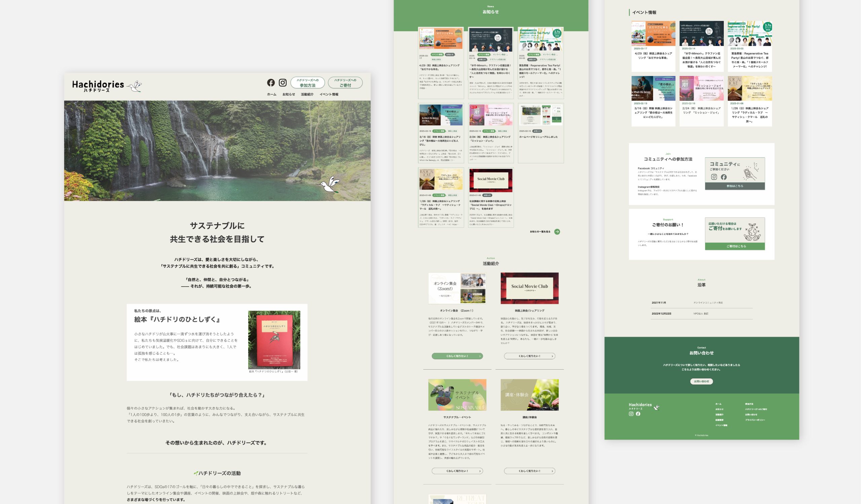Open the white Facebook icon in the green footer

pos(638,414)
